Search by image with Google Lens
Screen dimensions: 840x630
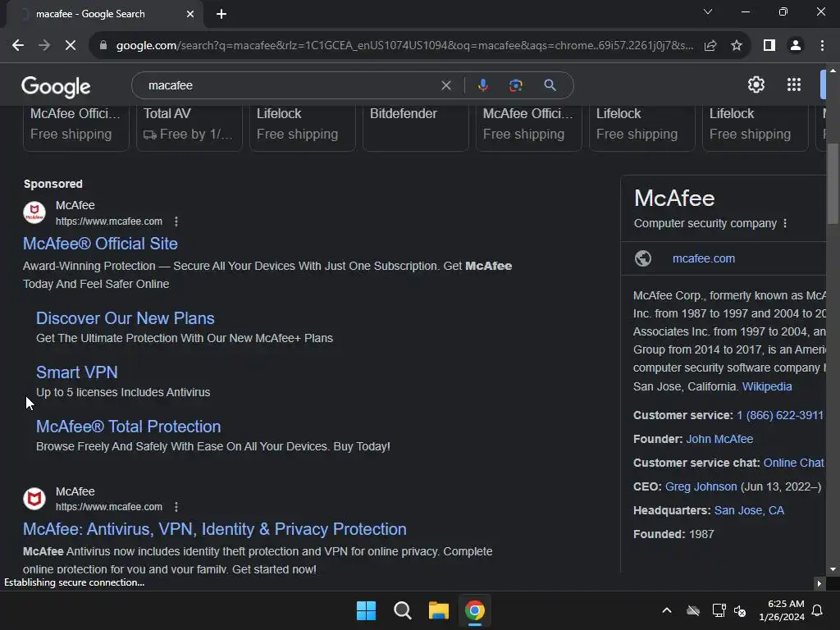point(515,85)
